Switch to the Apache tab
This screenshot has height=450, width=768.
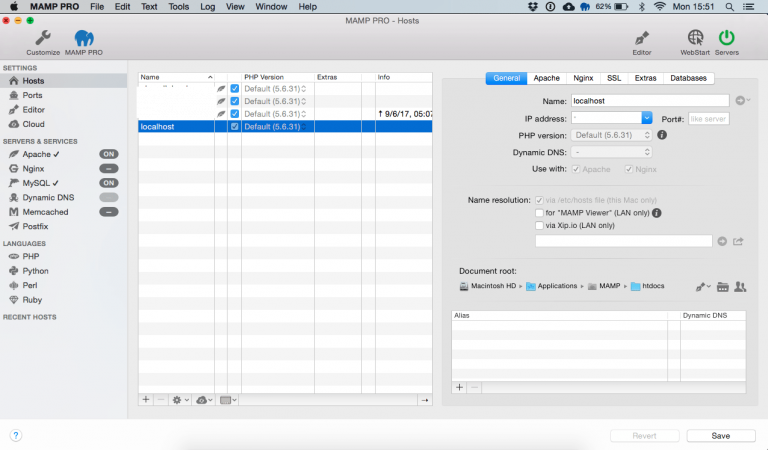click(x=547, y=78)
